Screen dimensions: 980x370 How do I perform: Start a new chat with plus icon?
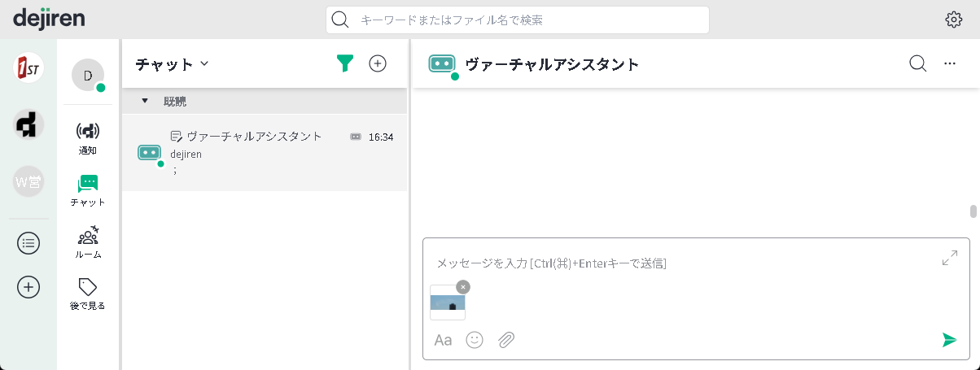coord(378,63)
